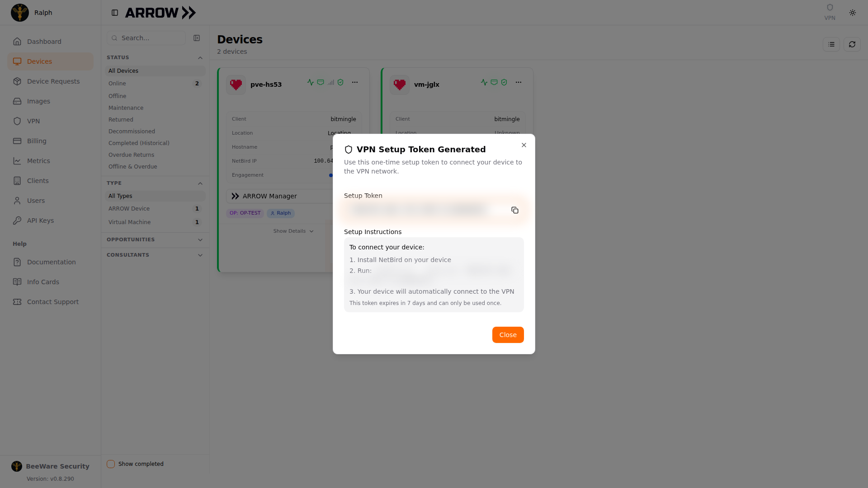Open Ralph user profile avatar

pos(20,13)
